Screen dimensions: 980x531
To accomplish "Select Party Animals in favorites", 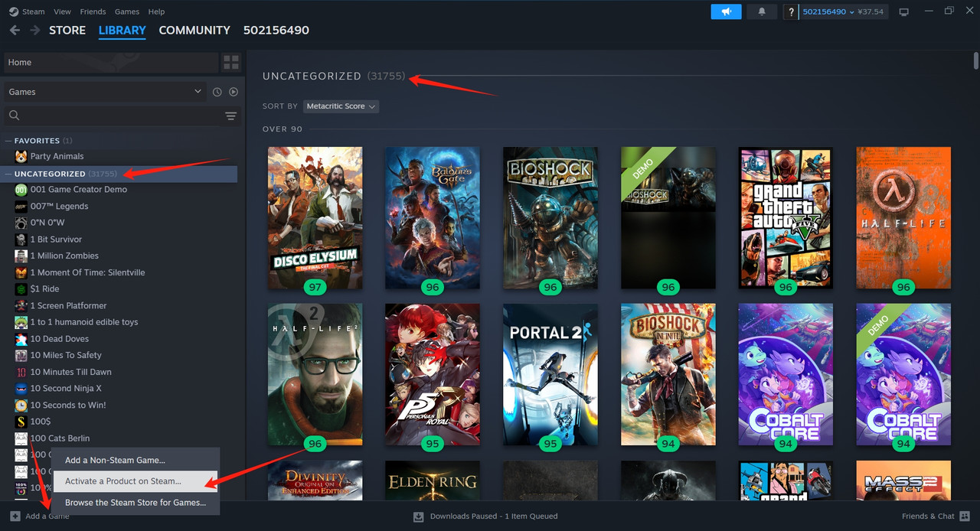I will click(x=57, y=156).
